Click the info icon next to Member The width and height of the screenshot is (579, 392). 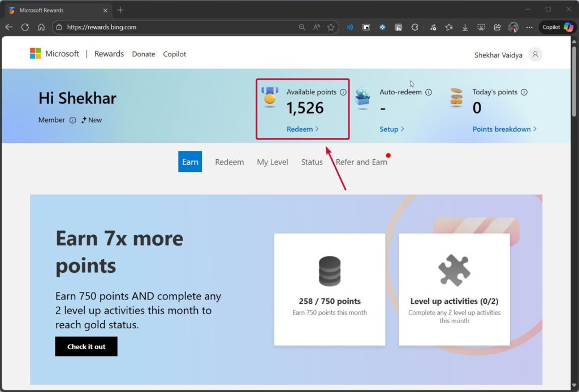[x=73, y=120]
